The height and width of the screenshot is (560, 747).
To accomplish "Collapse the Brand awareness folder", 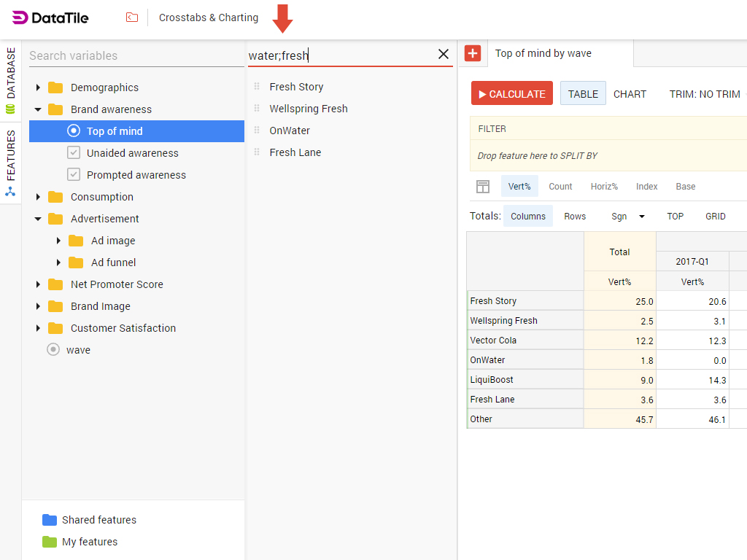I will click(38, 109).
